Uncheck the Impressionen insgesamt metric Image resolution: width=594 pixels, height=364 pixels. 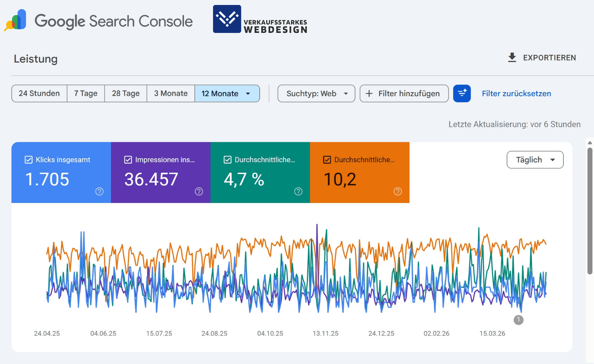(x=128, y=159)
